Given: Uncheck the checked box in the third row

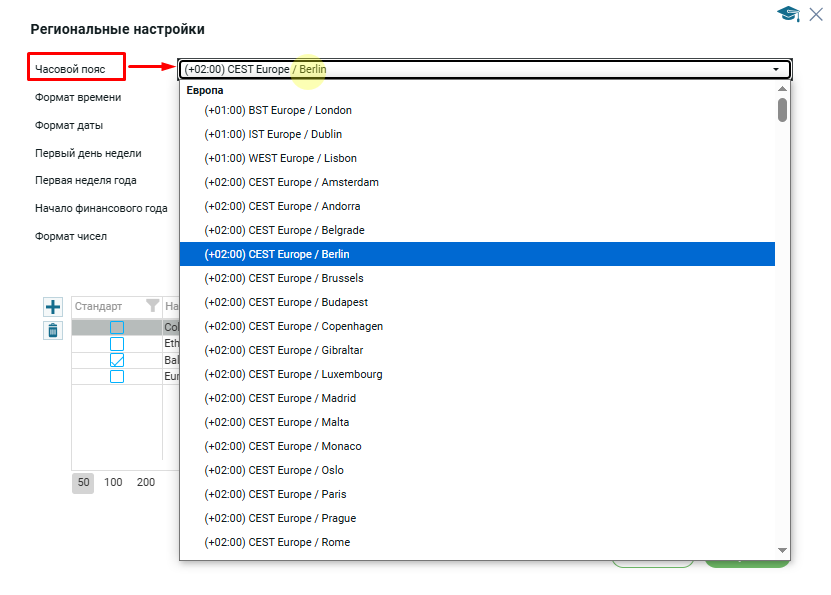Looking at the screenshot, I should coord(117,360).
